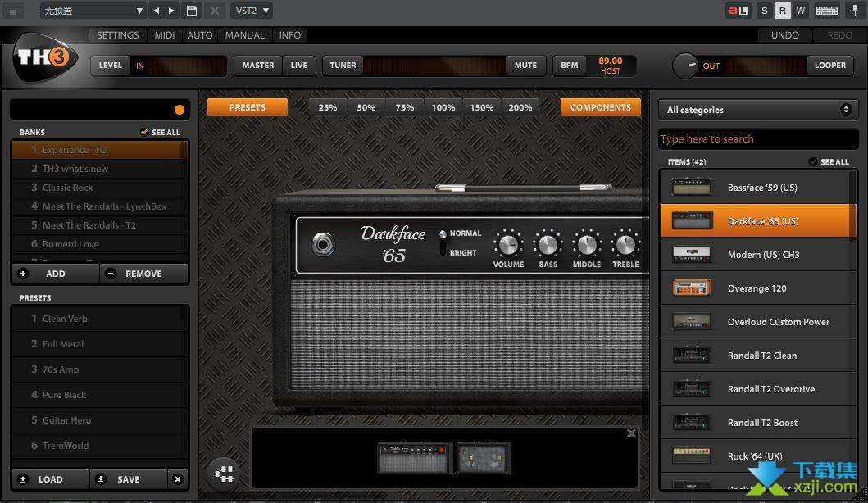Click the TH3 logo
This screenshot has width=868, height=503.
click(44, 57)
